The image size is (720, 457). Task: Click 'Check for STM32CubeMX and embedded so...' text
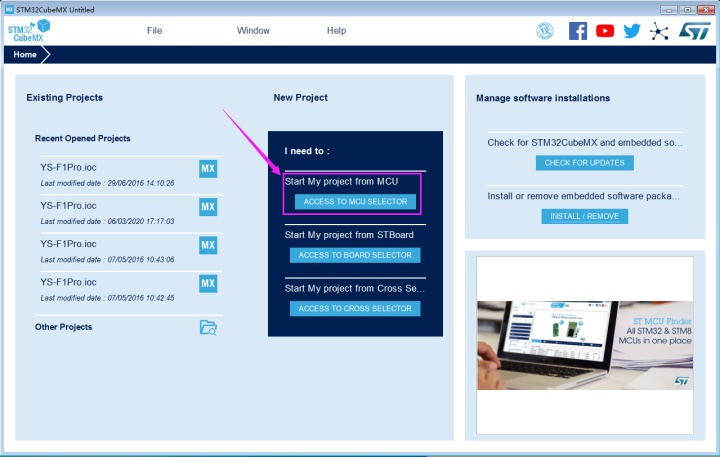coord(585,142)
